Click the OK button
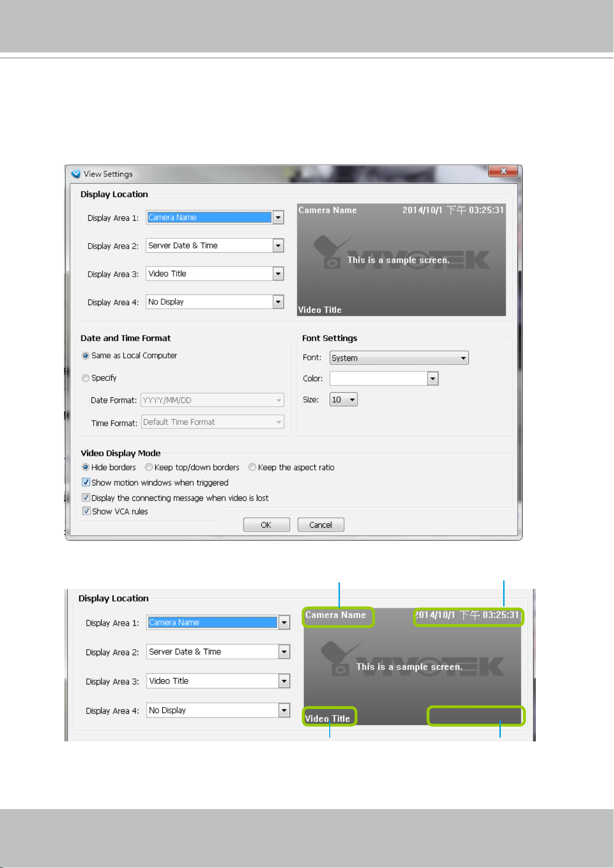This screenshot has width=614, height=868. point(267,525)
